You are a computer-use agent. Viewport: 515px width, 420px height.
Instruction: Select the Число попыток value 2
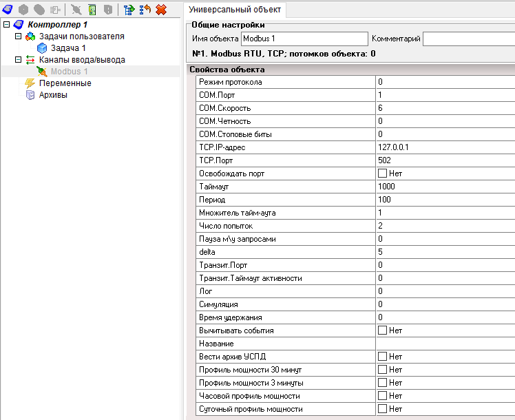(x=445, y=226)
